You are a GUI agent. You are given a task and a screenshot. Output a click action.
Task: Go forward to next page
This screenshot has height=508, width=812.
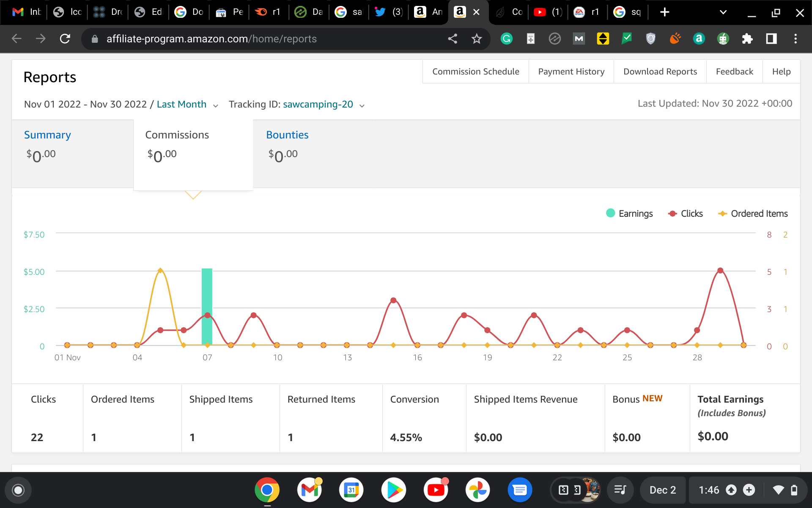click(41, 39)
